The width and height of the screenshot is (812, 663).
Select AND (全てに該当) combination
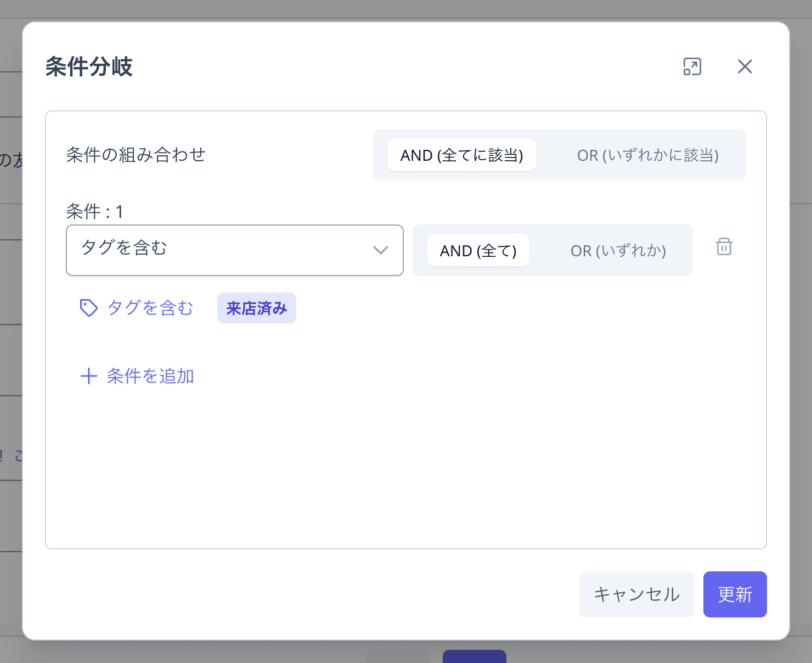click(461, 155)
